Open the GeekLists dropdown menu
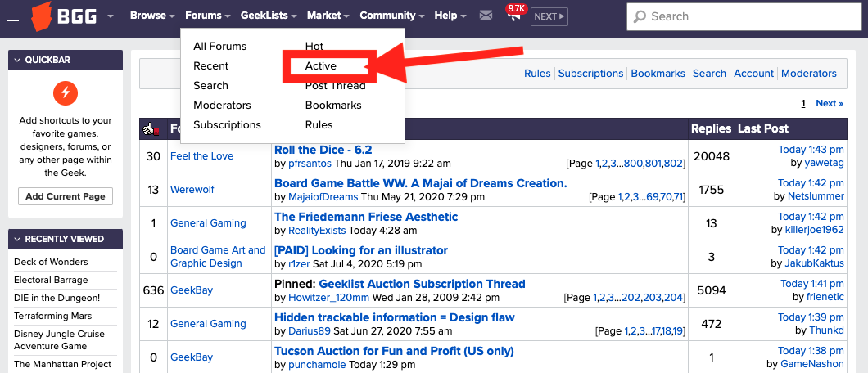Screen dimensions: 868x373 pyautogui.click(x=268, y=16)
